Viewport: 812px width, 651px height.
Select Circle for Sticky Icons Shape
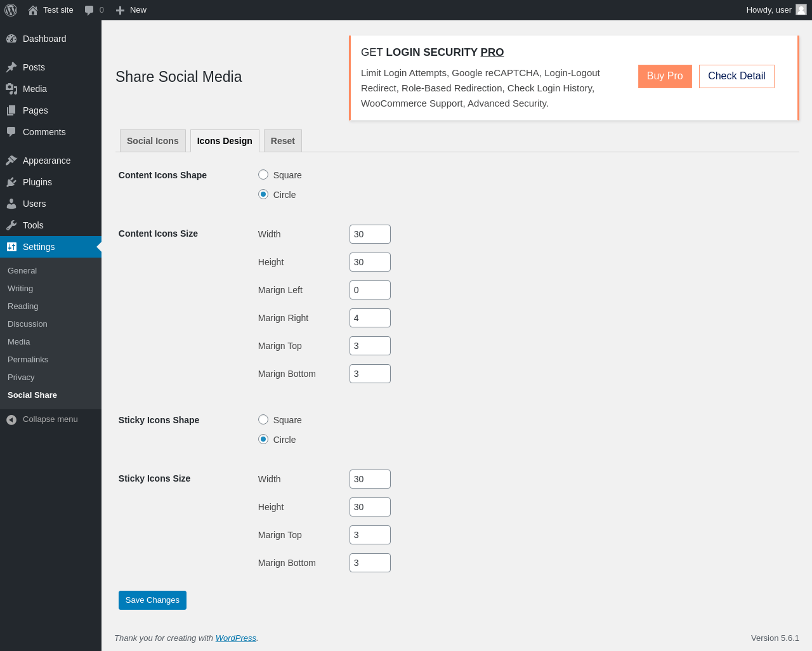click(x=263, y=439)
